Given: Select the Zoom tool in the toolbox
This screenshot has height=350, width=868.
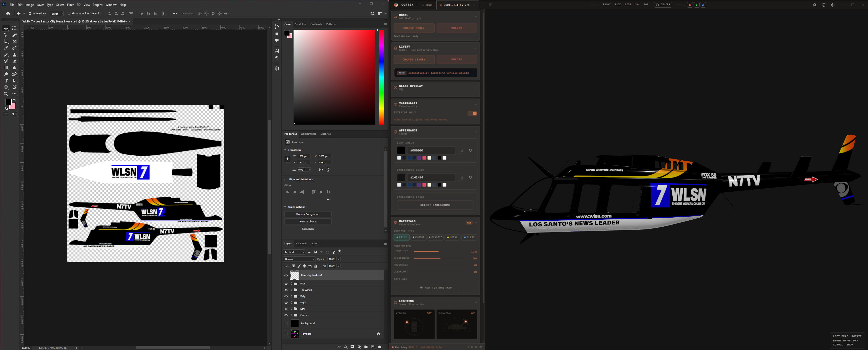Looking at the screenshot, I should pyautogui.click(x=6, y=94).
